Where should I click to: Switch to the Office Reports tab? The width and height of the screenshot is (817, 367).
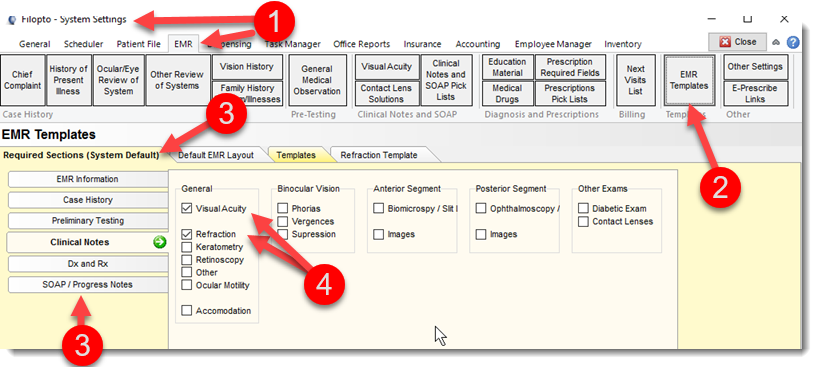click(x=362, y=44)
